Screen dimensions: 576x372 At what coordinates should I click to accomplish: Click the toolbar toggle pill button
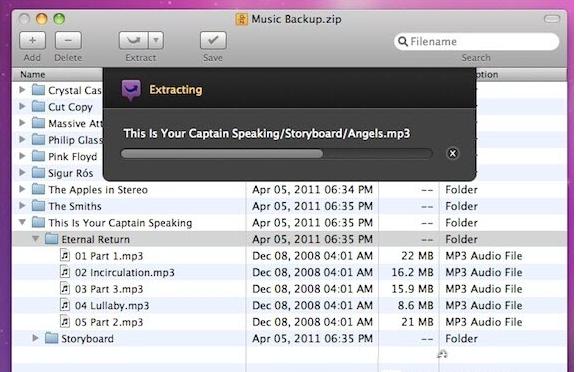pyautogui.click(x=551, y=19)
